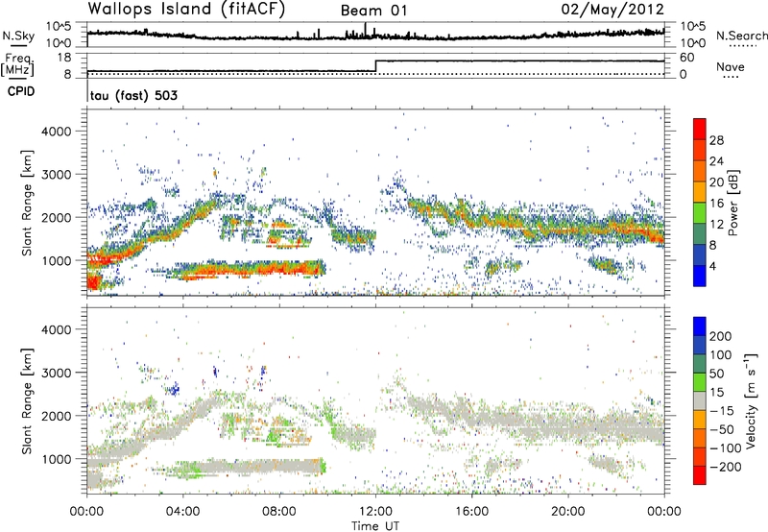Click the '20:00' time tick label
The height and width of the screenshot is (532, 768).
click(x=568, y=512)
